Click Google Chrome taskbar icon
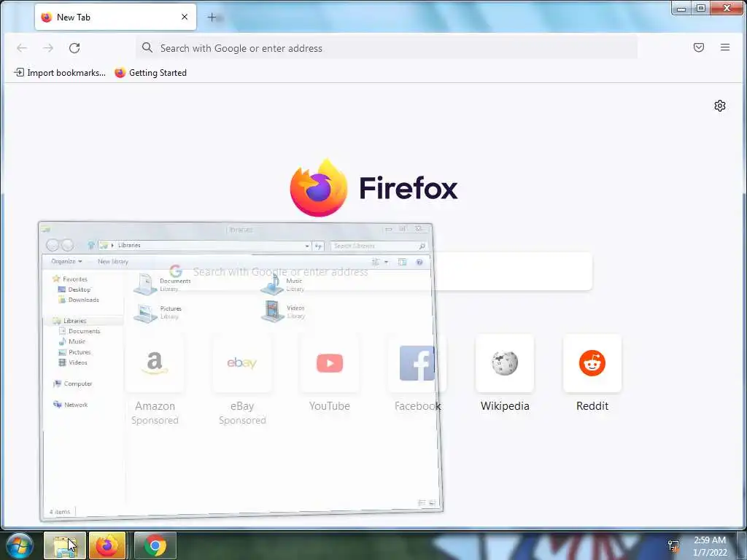Image resolution: width=747 pixels, height=560 pixels. click(155, 545)
